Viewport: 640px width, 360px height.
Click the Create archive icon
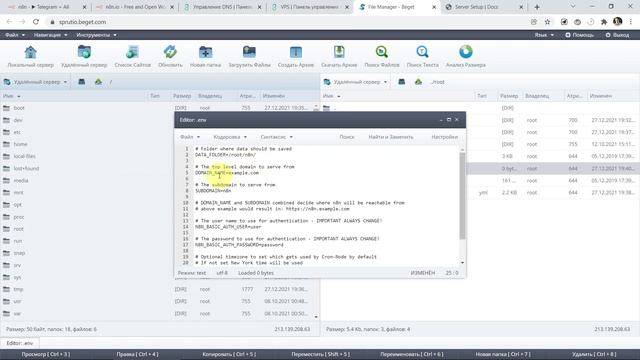(x=296, y=57)
